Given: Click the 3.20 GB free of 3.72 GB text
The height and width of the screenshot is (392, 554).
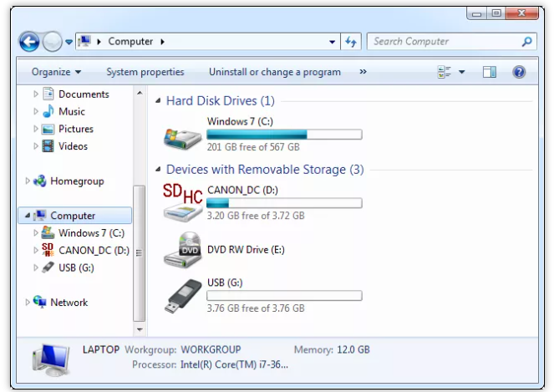Looking at the screenshot, I should 256,216.
